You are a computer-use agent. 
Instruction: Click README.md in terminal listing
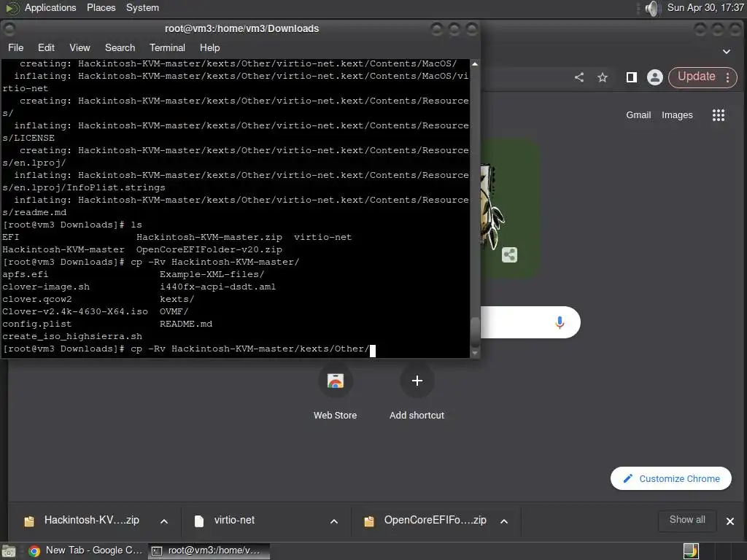(186, 324)
